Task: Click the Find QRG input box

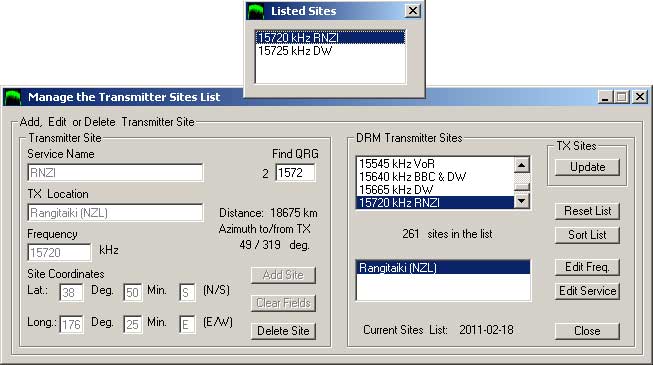Action: point(295,172)
